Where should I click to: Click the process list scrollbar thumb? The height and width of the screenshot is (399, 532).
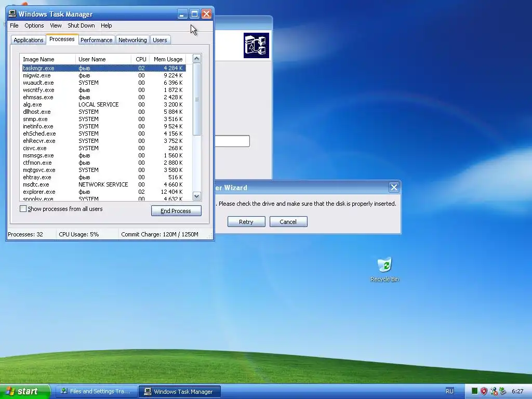tap(197, 99)
